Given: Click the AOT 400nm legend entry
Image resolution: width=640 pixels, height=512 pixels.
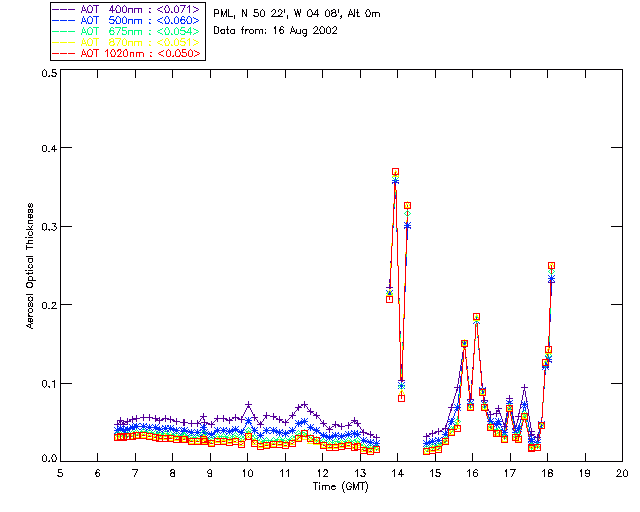Looking at the screenshot, I should coord(127,9).
